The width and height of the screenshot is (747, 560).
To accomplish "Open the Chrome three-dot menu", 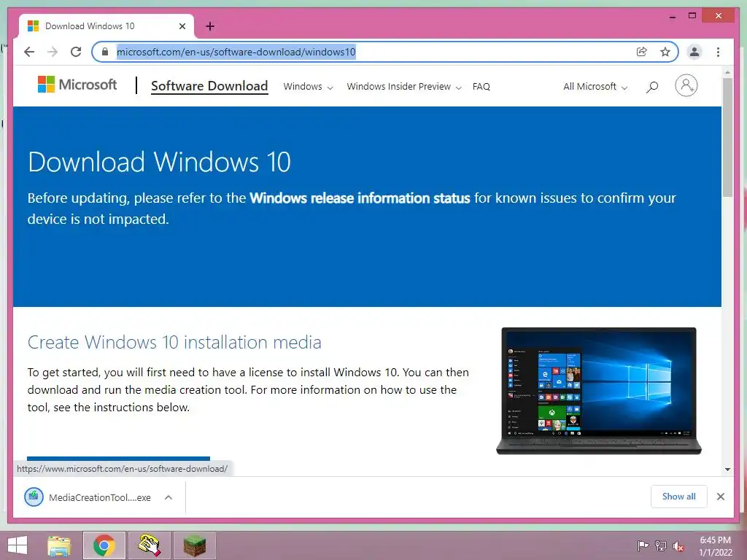I will (718, 52).
